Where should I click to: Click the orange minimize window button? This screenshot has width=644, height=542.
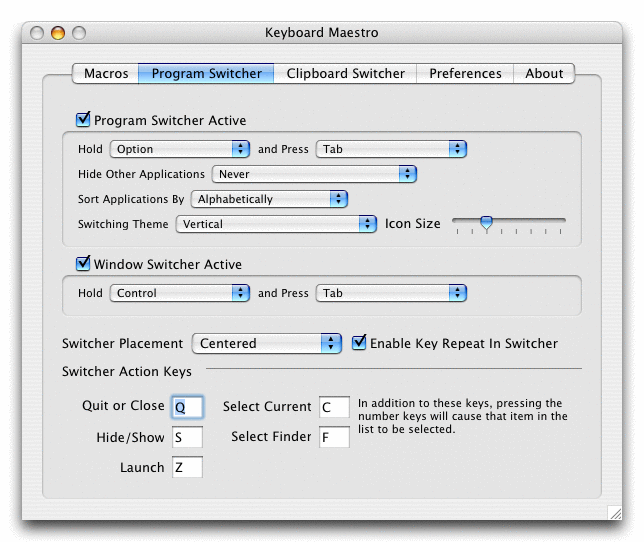pos(58,33)
